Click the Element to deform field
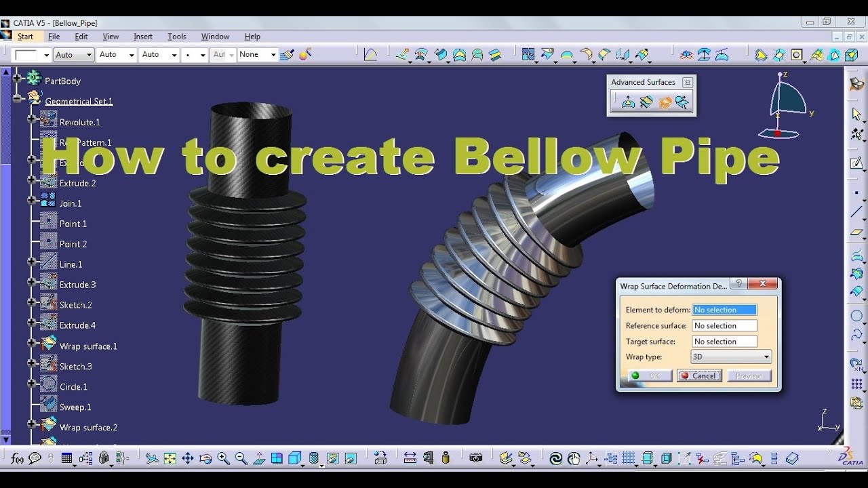 [x=724, y=310]
